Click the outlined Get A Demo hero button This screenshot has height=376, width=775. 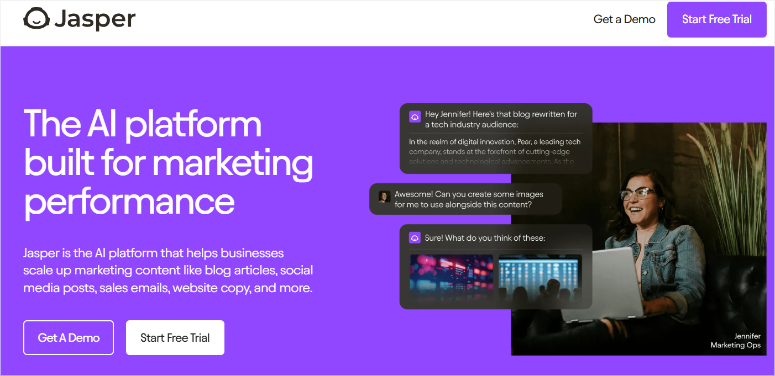tap(68, 337)
